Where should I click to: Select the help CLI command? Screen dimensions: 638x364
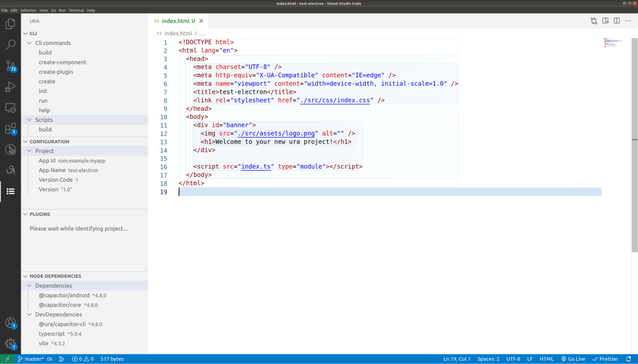coord(85,110)
